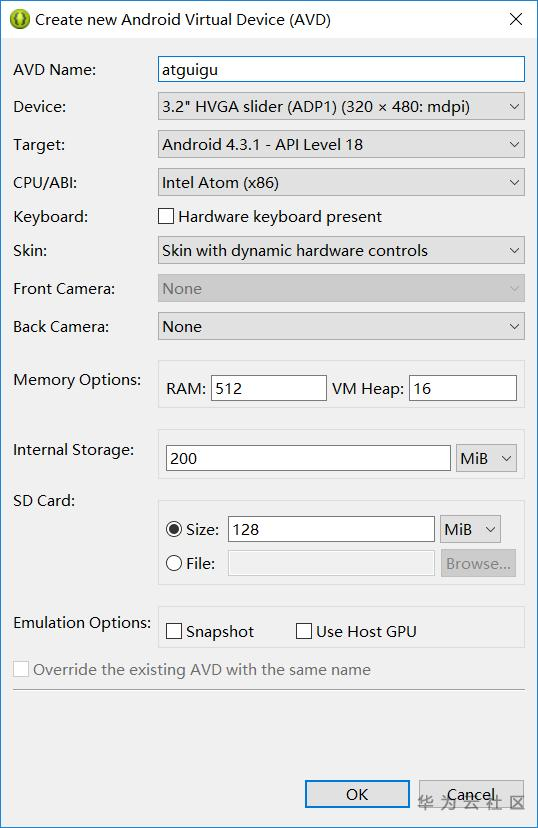Open the Internal Storage MiB unit dropdown
This screenshot has height=828, width=538.
(486, 458)
